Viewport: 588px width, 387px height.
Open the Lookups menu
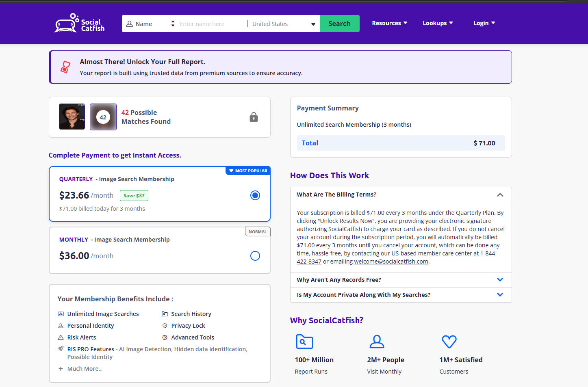tap(438, 23)
